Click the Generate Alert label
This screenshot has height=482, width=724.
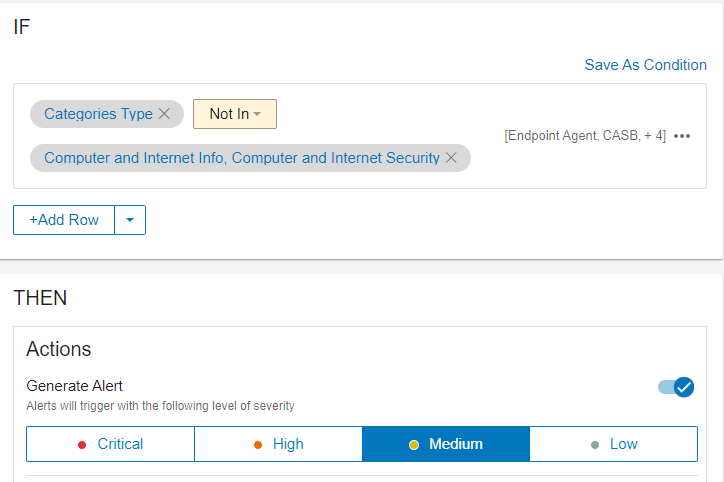coord(75,386)
